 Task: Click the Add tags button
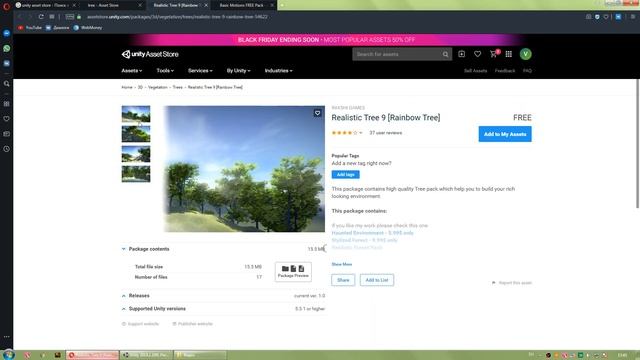(345, 174)
